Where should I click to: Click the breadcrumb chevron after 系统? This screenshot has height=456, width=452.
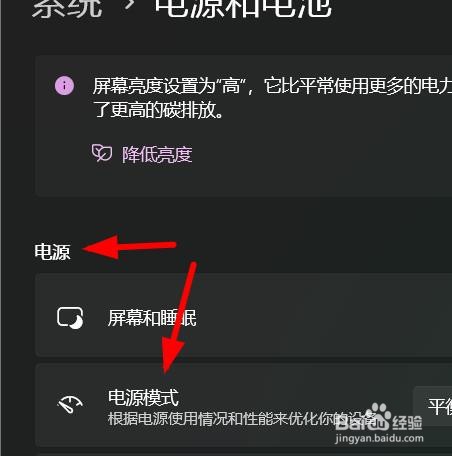pyautogui.click(x=129, y=5)
